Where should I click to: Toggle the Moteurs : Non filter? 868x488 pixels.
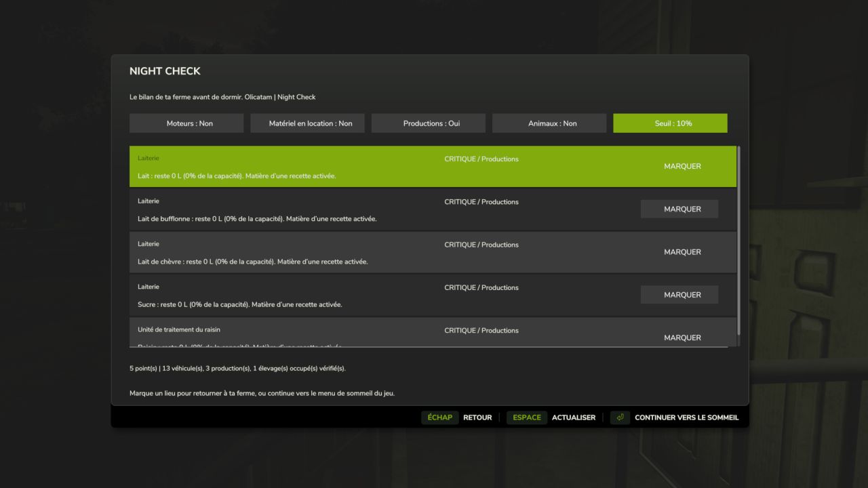tap(186, 123)
